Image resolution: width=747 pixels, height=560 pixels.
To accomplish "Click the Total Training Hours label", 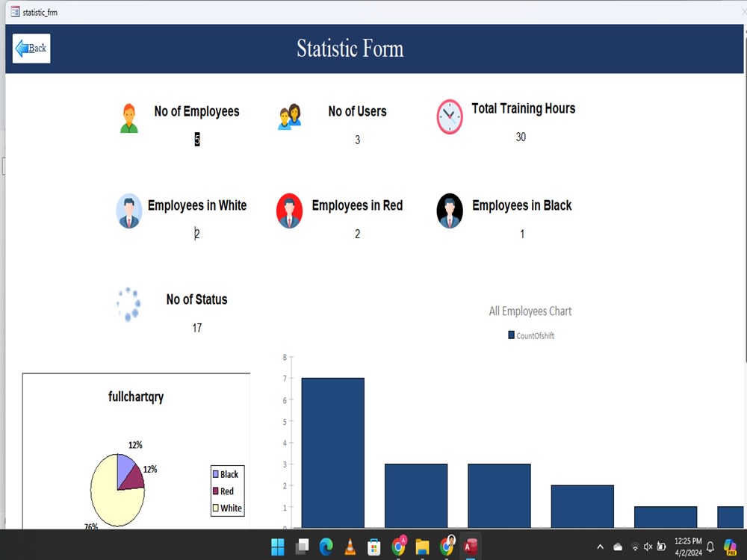I will pyautogui.click(x=524, y=108).
